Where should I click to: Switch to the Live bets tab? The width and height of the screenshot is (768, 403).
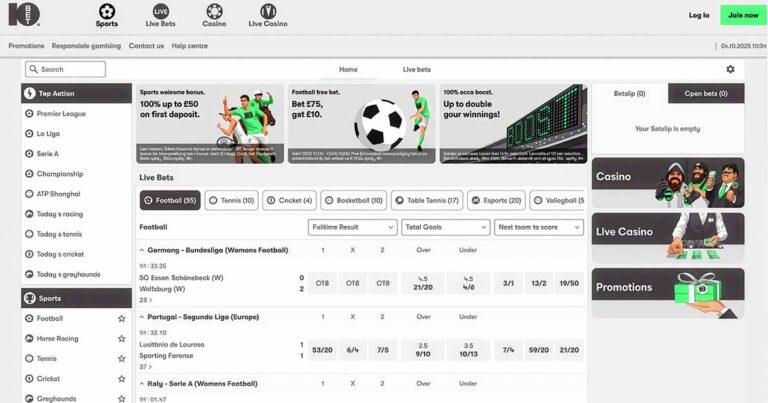point(416,70)
